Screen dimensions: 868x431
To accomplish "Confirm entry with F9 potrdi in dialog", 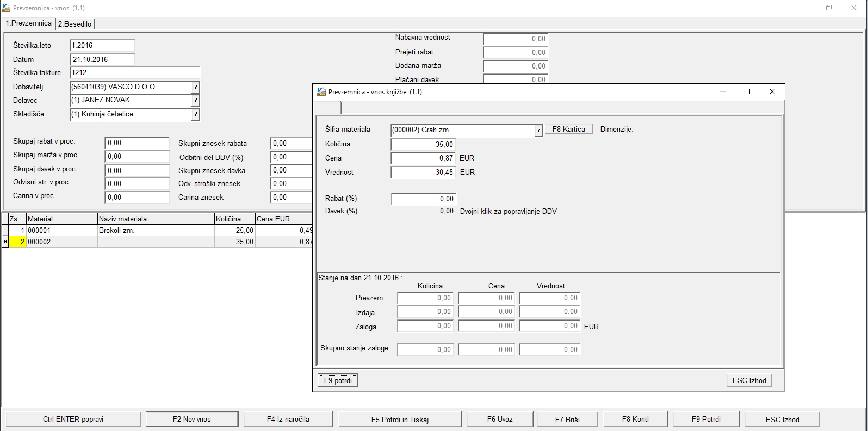I will (x=338, y=380).
